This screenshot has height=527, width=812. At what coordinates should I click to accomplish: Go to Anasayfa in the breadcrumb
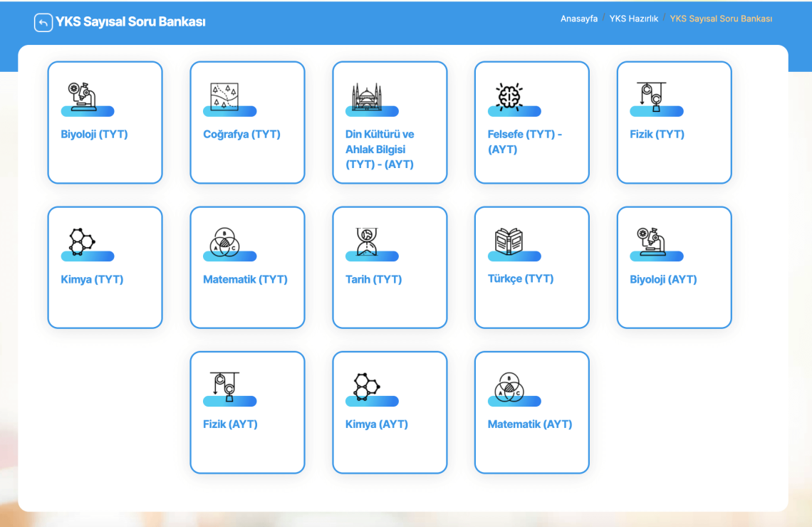point(578,19)
